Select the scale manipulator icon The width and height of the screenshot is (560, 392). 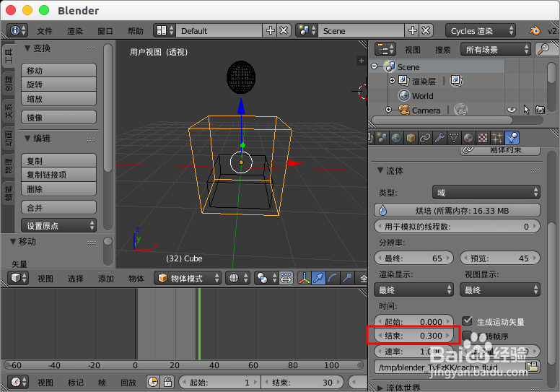pyautogui.click(x=347, y=278)
